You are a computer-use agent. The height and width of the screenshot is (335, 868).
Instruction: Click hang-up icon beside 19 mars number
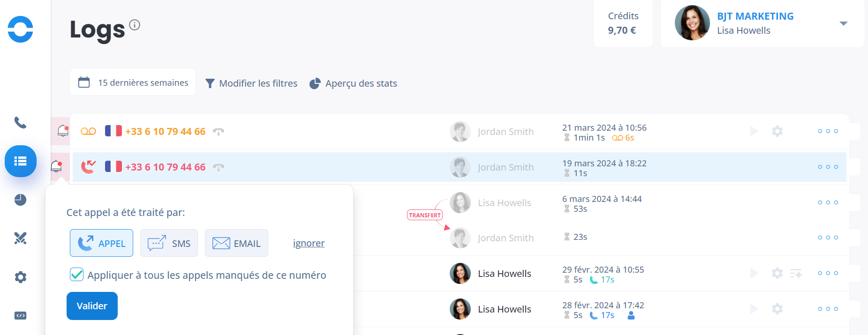219,167
